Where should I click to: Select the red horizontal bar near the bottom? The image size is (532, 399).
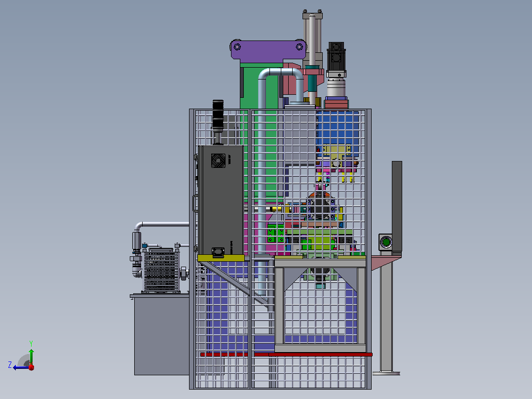(286, 354)
